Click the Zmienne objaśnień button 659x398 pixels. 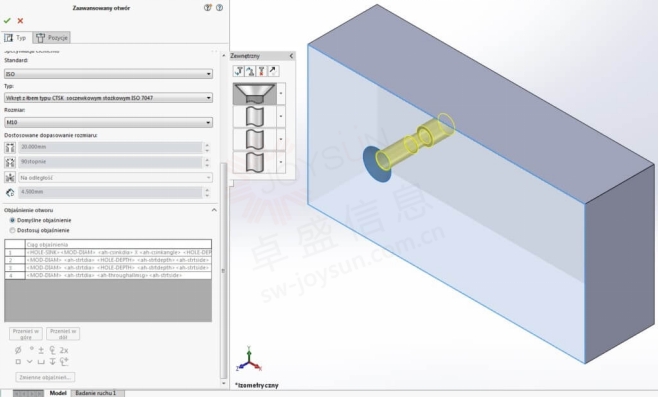click(45, 377)
